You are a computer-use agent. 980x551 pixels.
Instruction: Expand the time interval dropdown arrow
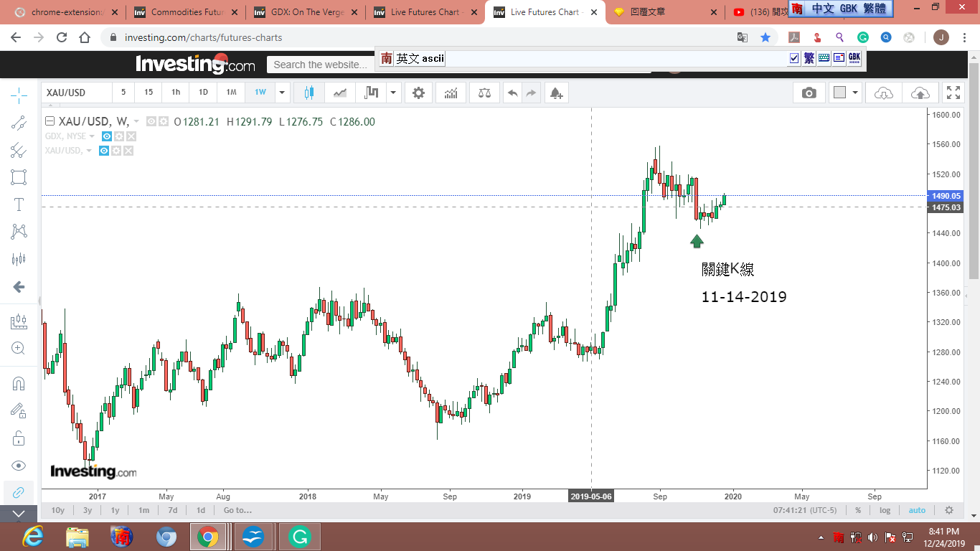pos(282,93)
